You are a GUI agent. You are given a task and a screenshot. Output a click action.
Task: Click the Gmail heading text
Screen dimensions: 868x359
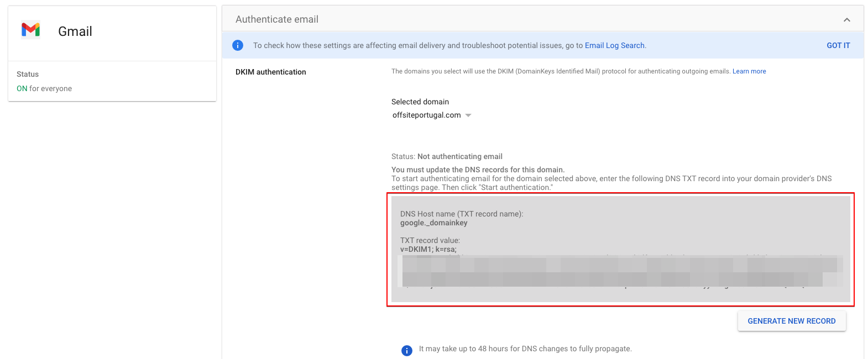click(75, 31)
